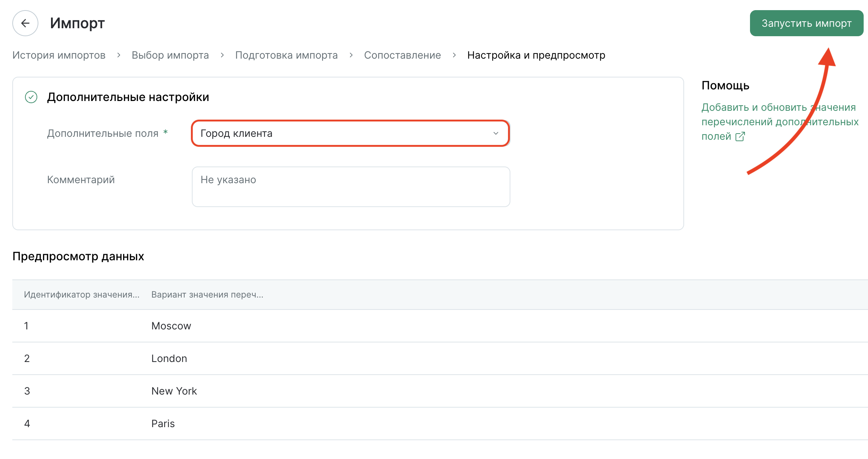The image size is (868, 459).
Task: Open the Город клиента dropdown
Action: [x=351, y=133]
